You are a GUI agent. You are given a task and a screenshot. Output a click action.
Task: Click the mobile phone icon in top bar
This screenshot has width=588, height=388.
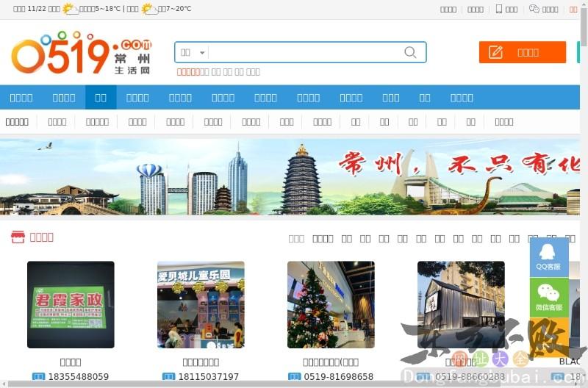point(499,9)
